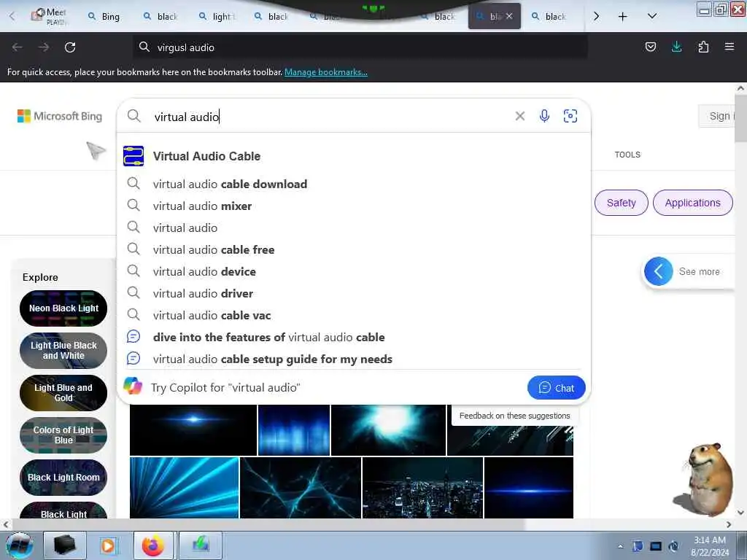Open visual search camera icon

coord(570,116)
